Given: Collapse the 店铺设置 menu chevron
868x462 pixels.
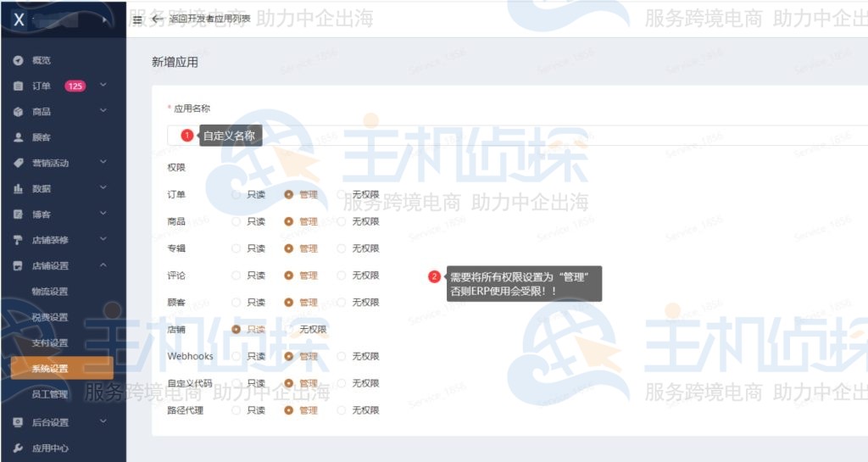Looking at the screenshot, I should tap(103, 265).
